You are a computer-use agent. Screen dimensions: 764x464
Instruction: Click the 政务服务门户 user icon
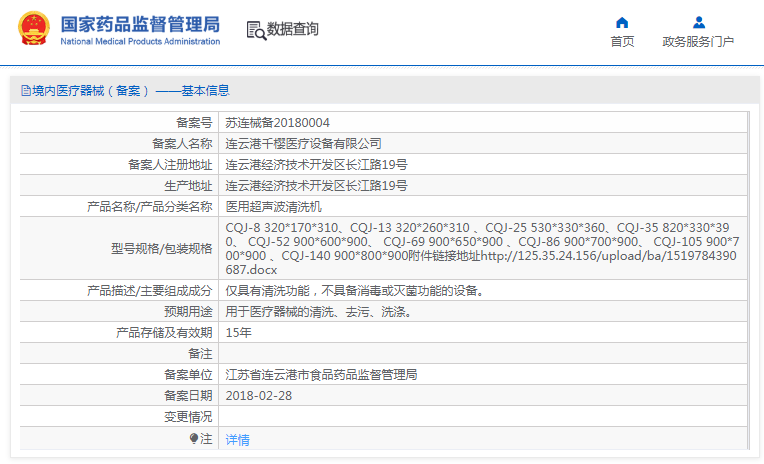tap(699, 22)
